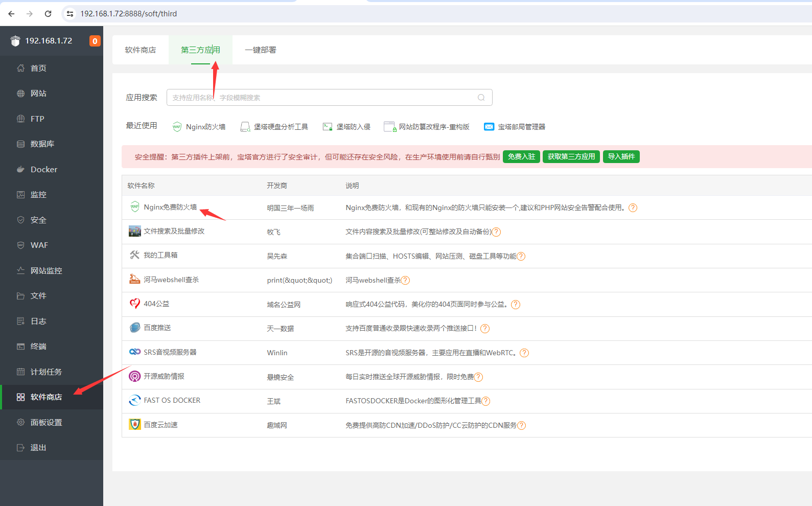Click the 河马webshell查杀 icon
This screenshot has height=506, width=812.
[x=135, y=279]
